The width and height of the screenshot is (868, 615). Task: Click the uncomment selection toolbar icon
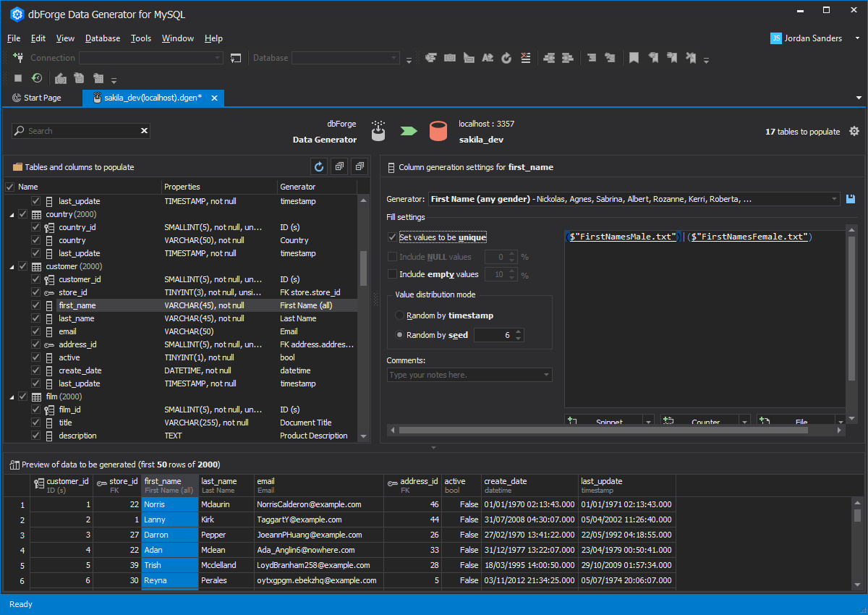tap(610, 58)
